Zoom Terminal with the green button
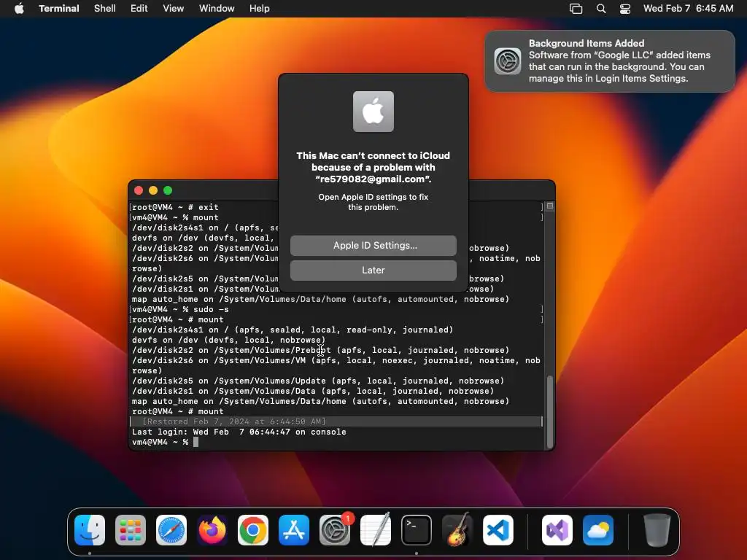Image resolution: width=747 pixels, height=560 pixels. click(168, 190)
